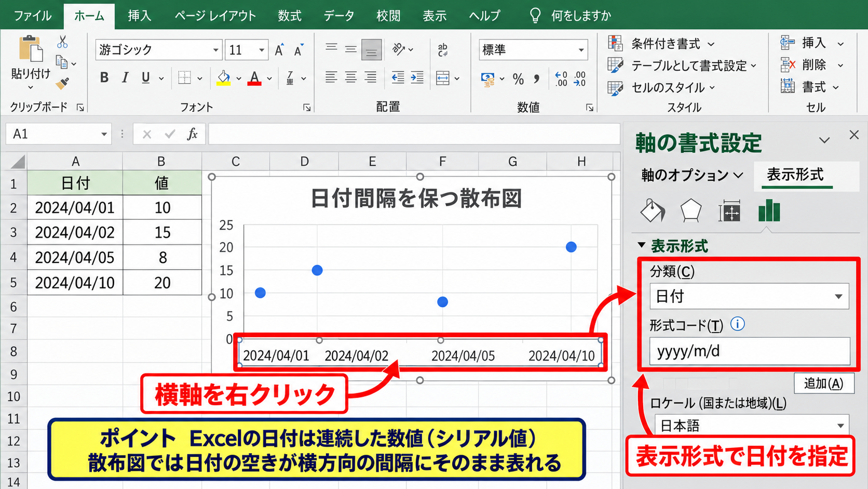Click the yellow fill color swatch icon

[x=224, y=78]
